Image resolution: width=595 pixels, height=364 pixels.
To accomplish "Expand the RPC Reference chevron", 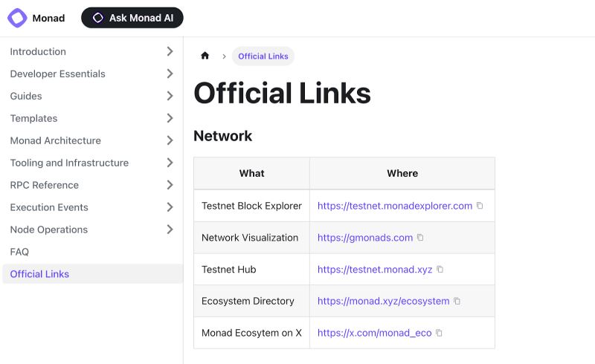I will point(170,185).
